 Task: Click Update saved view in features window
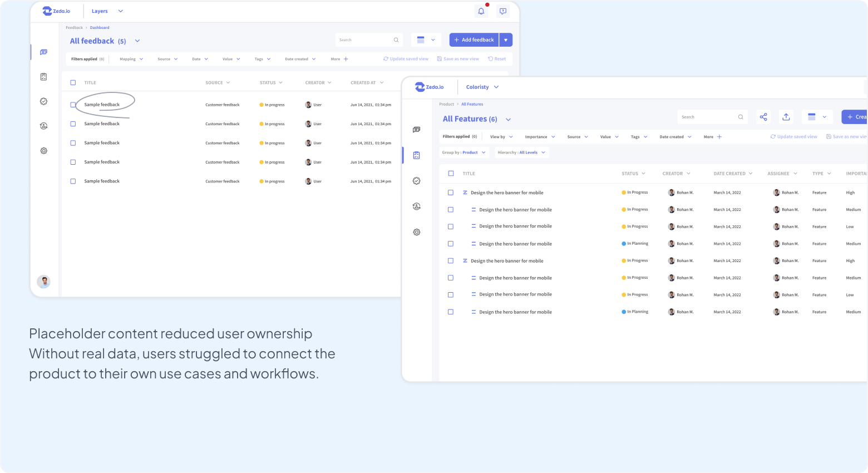click(793, 137)
